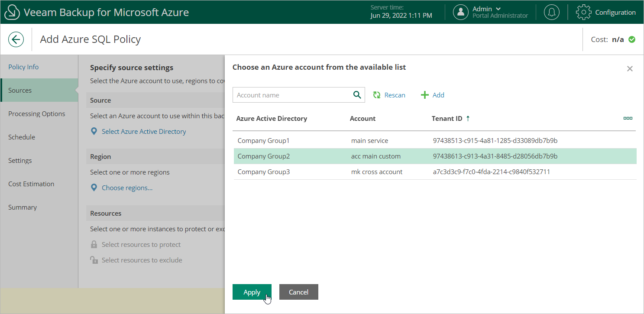Click the search magnifier icon

point(357,95)
